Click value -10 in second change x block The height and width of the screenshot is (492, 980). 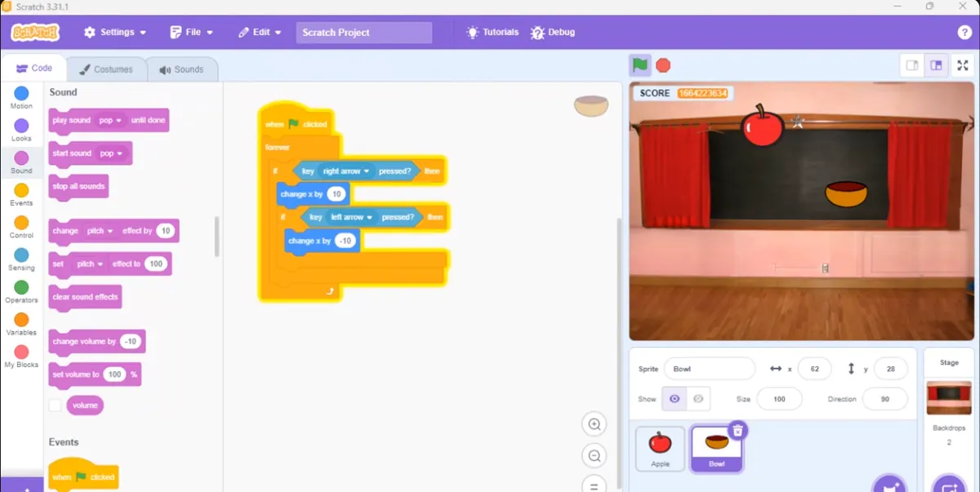coord(345,241)
